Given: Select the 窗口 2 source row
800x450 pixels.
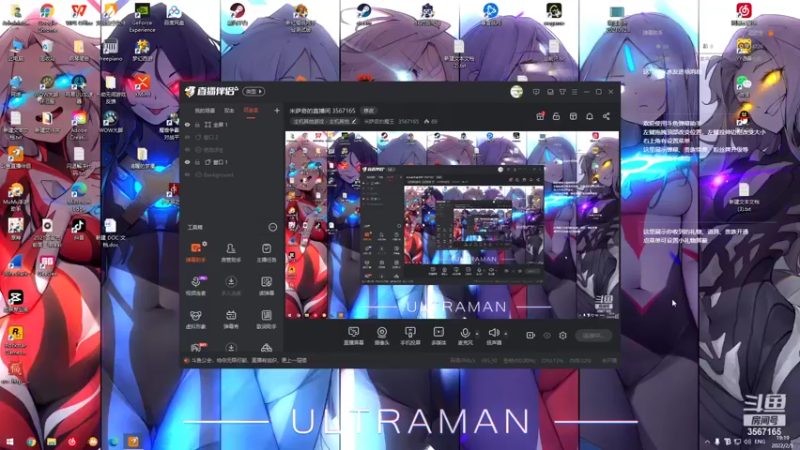Looking at the screenshot, I should (232, 137).
